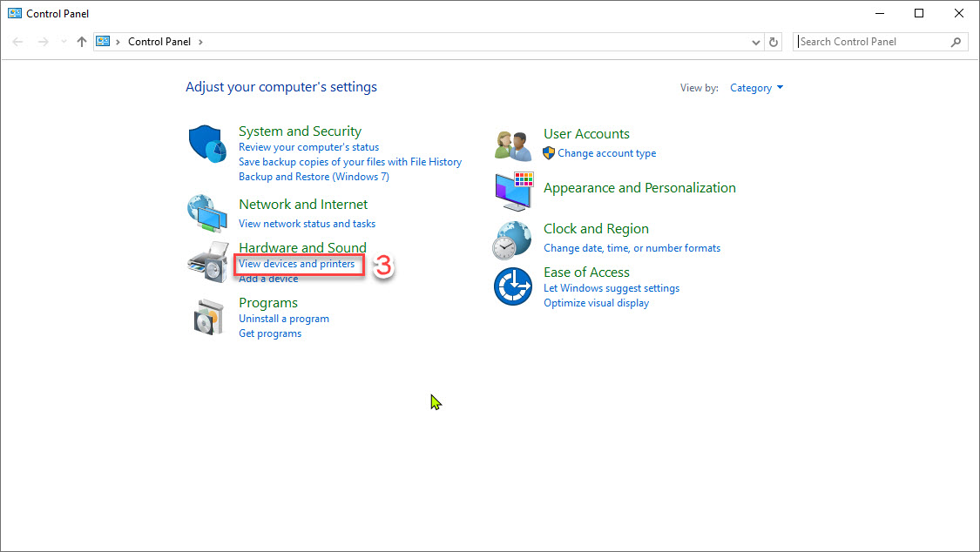The height and width of the screenshot is (552, 980).
Task: Open the recent locations dropdown arrow
Action: click(x=64, y=42)
